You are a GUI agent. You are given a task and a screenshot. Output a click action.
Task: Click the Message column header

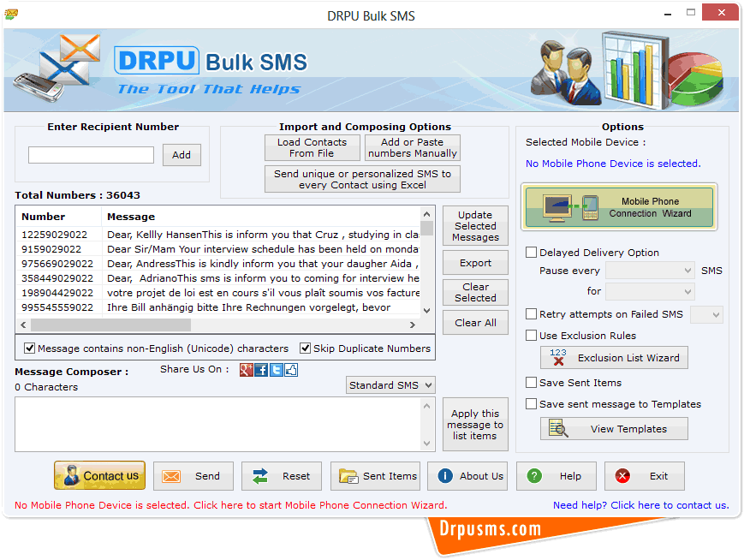[x=261, y=217]
